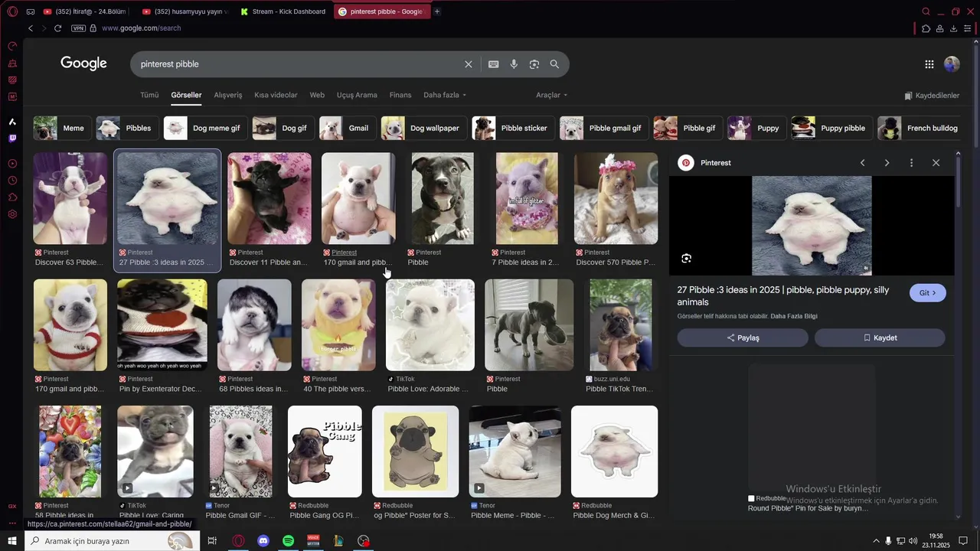This screenshot has width=980, height=551.
Task: Click the Kaydet save button
Action: [880, 337]
